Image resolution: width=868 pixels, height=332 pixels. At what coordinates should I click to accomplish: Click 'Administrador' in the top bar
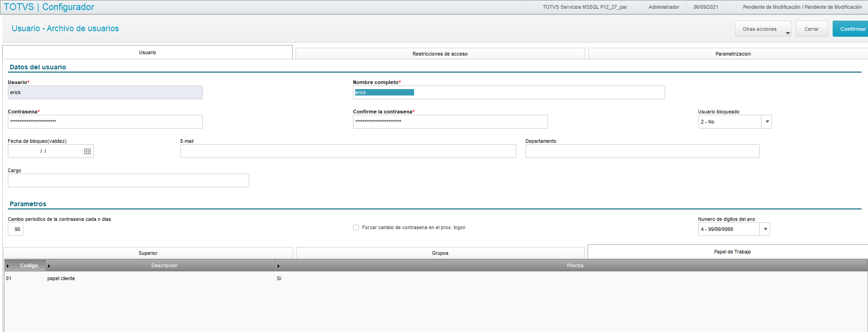click(664, 7)
